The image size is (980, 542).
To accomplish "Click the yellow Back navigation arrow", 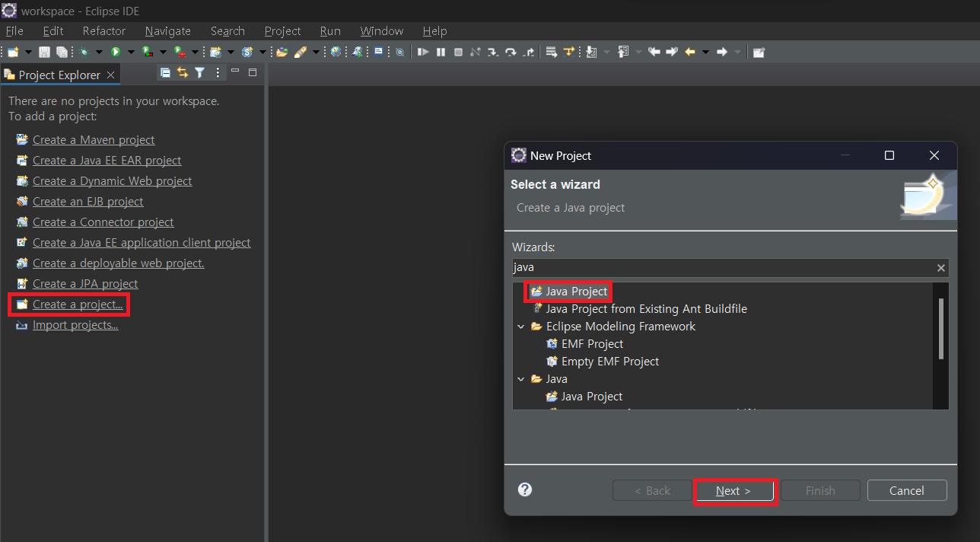I will [x=690, y=52].
